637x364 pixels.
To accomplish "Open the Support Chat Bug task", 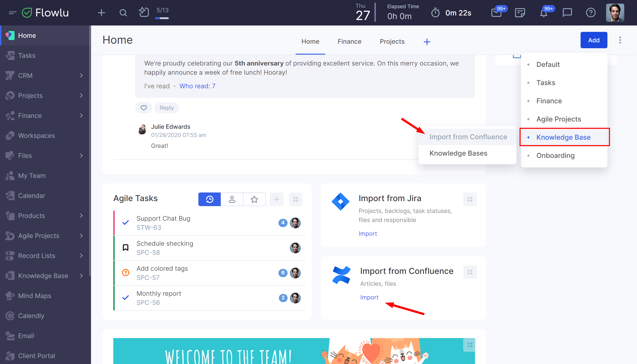I will pos(210,223).
